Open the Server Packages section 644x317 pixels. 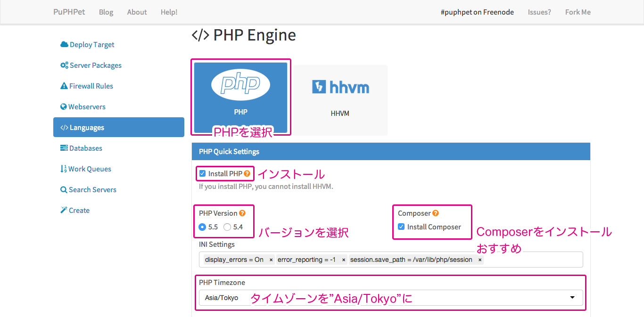tap(119, 65)
